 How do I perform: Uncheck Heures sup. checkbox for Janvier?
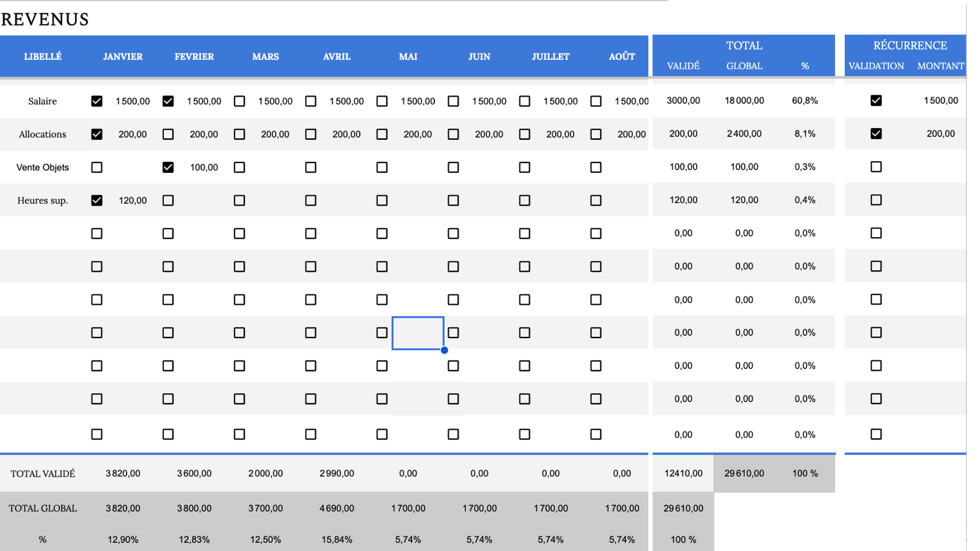(x=97, y=200)
